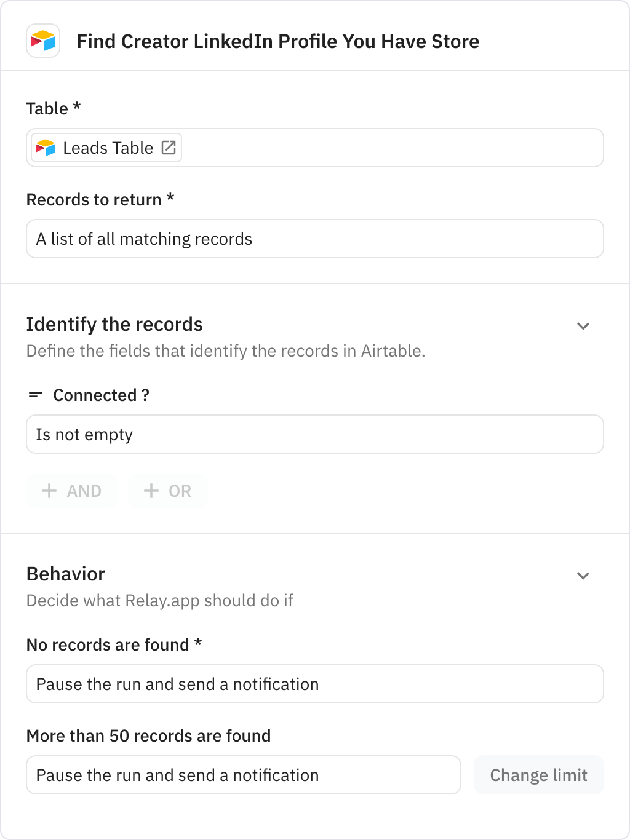Click the Airtable icon in the step header

click(42, 41)
